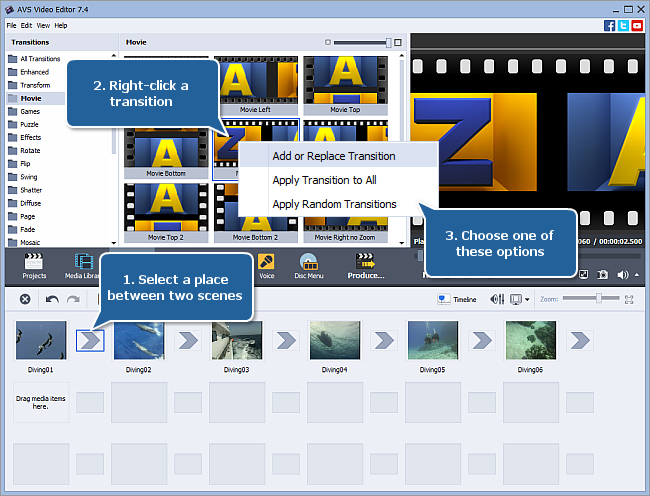Image resolution: width=650 pixels, height=496 pixels.
Task: Click the Redo arrow
Action: pos(73,299)
